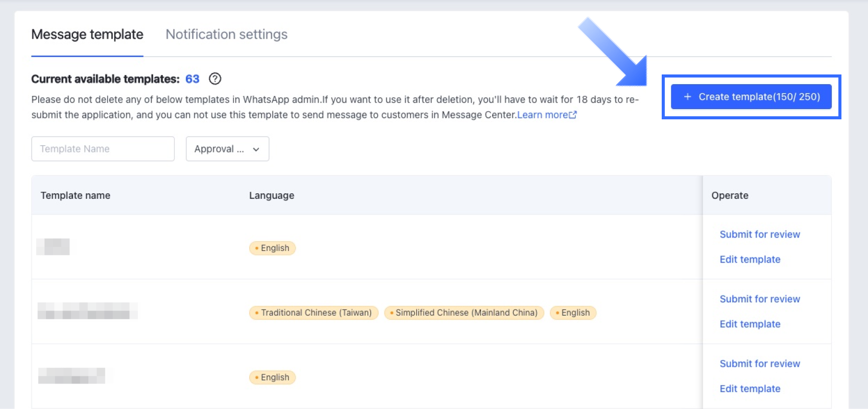Click the plus icon on Create template
The height and width of the screenshot is (409, 868).
687,97
